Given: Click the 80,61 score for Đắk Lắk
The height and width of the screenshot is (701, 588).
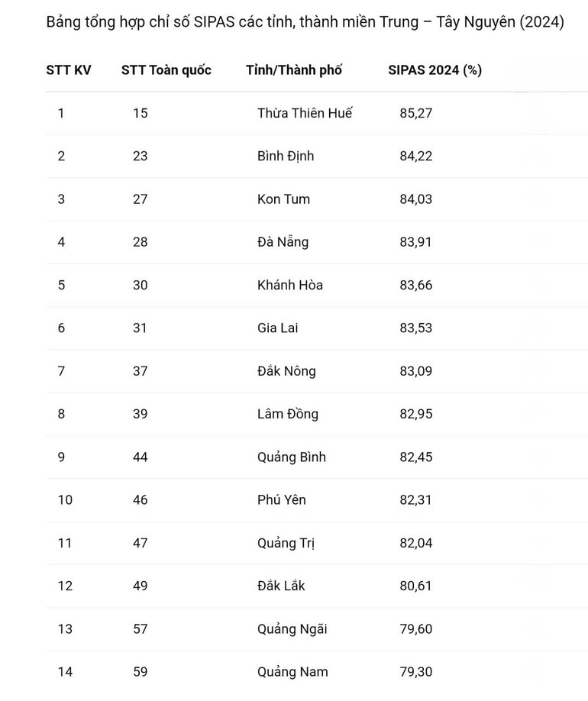Looking at the screenshot, I should (x=415, y=586).
